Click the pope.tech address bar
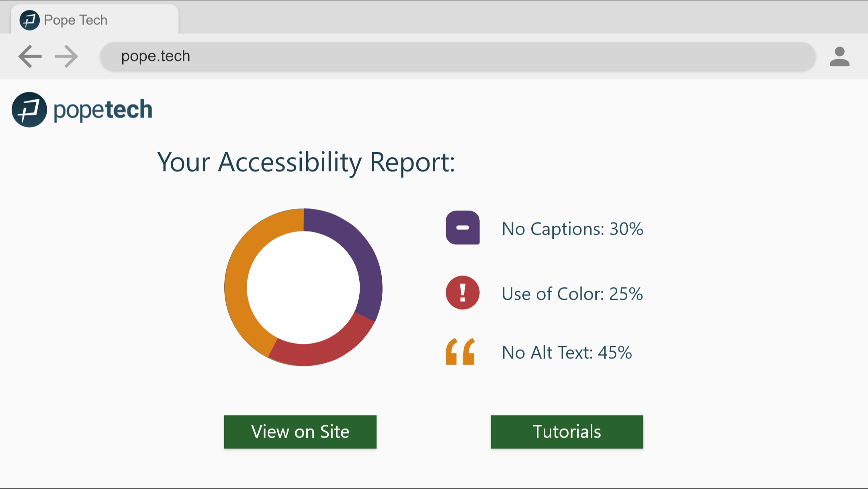The width and height of the screenshot is (868, 489). [x=457, y=57]
